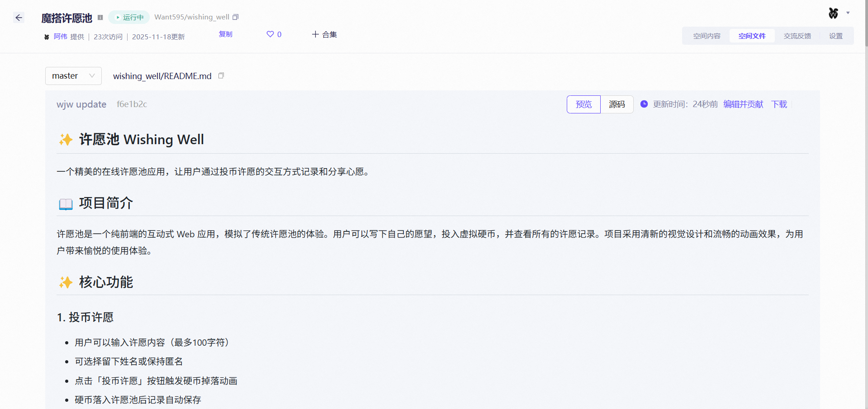Viewport: 868px width, 409px height.
Task: Switch to 源码 view
Action: [617, 104]
